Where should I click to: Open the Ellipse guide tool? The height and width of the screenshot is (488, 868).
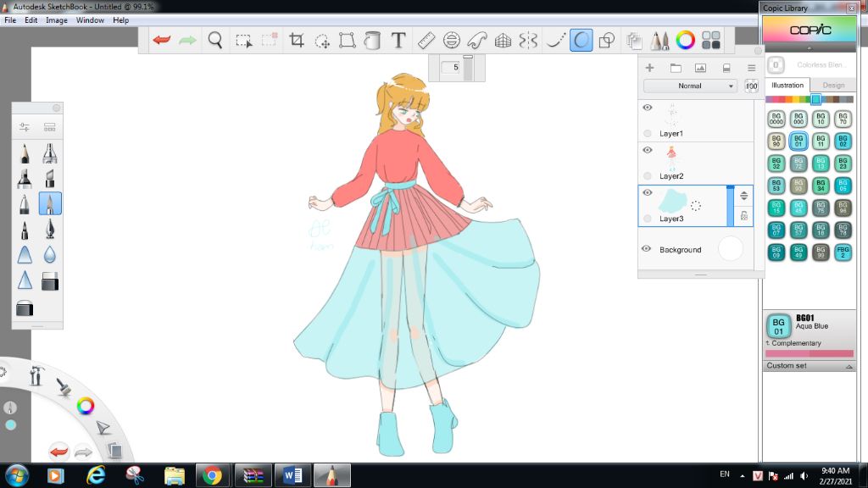point(451,40)
